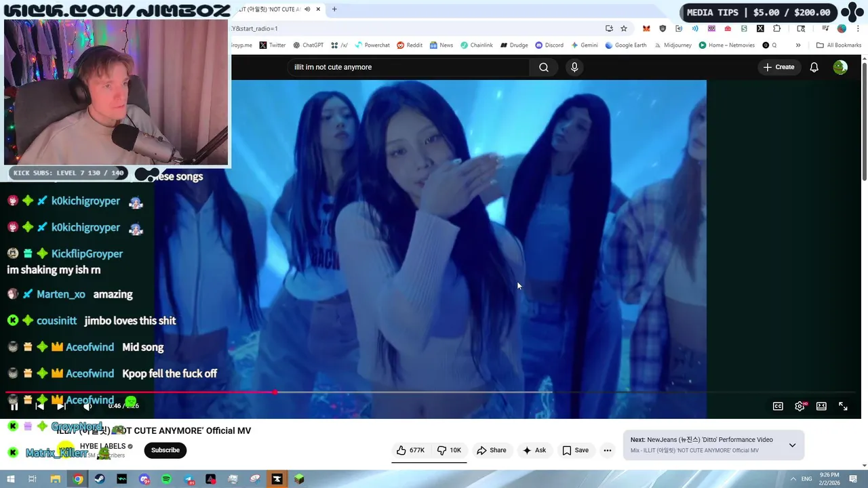This screenshot has height=488, width=868.
Task: Open Steam from the taskbar
Action: click(100, 479)
